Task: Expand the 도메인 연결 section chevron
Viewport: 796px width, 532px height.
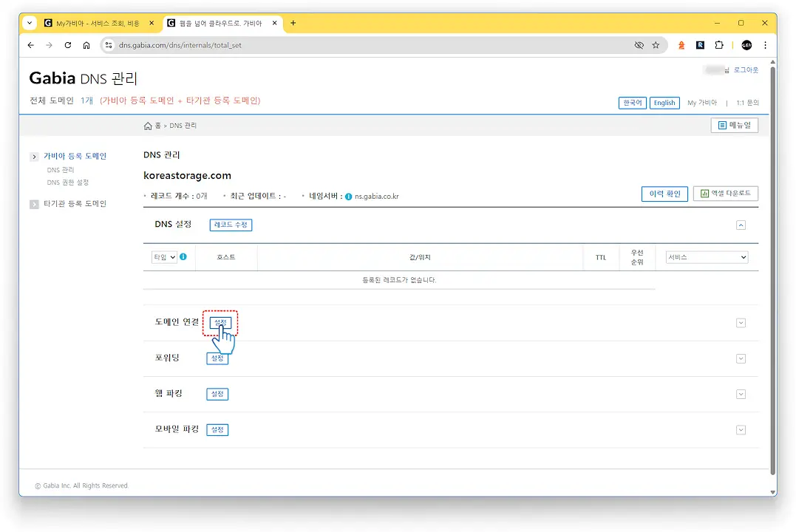Action: click(x=741, y=323)
